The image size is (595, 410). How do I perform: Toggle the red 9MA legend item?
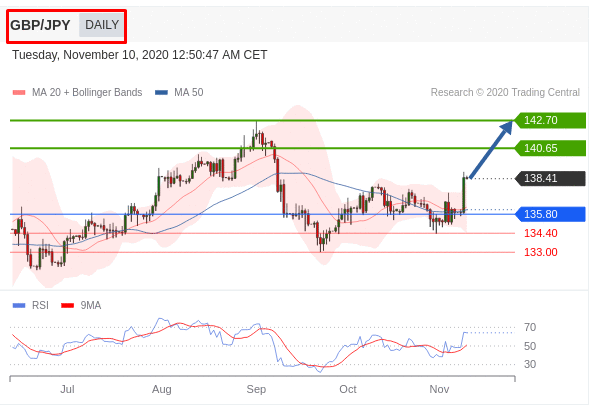tap(81, 305)
